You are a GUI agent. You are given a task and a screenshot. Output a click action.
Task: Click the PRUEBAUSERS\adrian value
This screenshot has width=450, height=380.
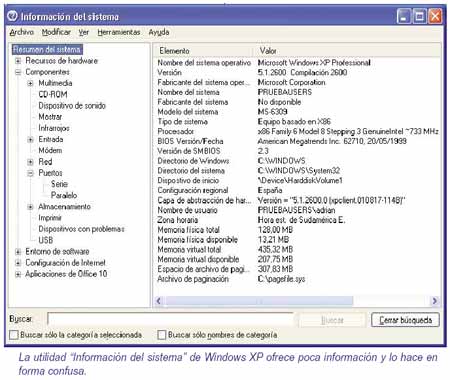pos(296,210)
